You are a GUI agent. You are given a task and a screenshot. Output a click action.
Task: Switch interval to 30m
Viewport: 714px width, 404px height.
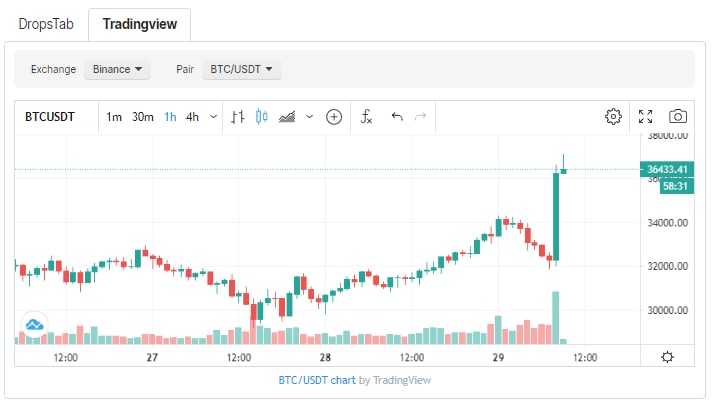tap(143, 117)
